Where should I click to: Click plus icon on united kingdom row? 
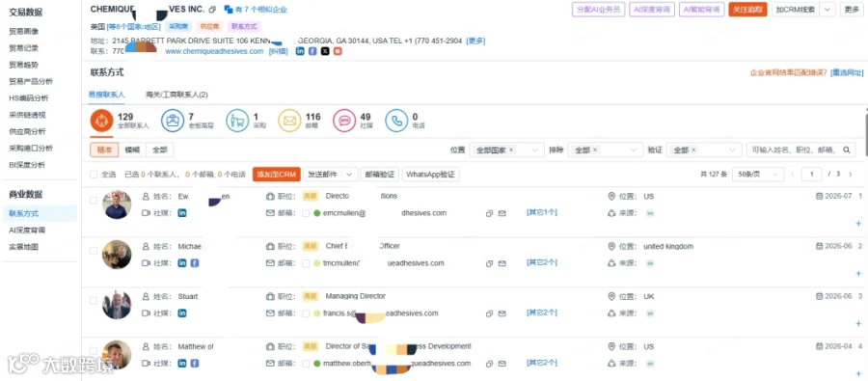click(858, 273)
